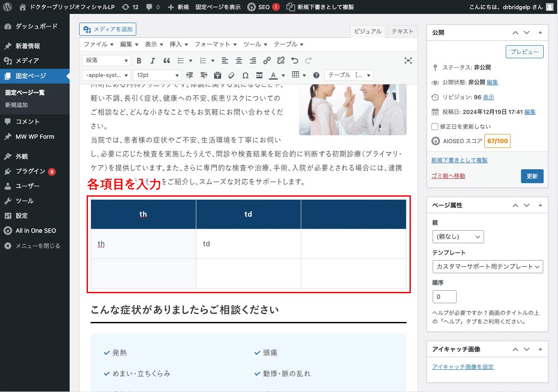Click the doctor and child image
Image resolution: width=558 pixels, height=392 pixels.
[353, 109]
